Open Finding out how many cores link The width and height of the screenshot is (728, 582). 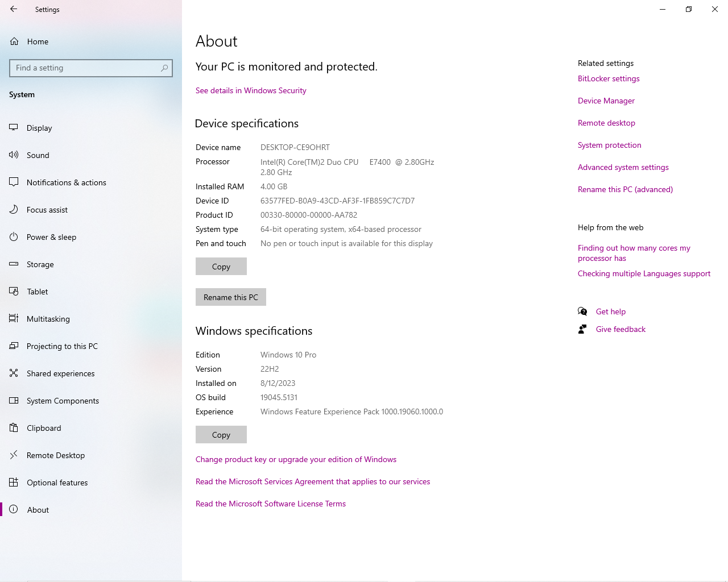coord(634,253)
